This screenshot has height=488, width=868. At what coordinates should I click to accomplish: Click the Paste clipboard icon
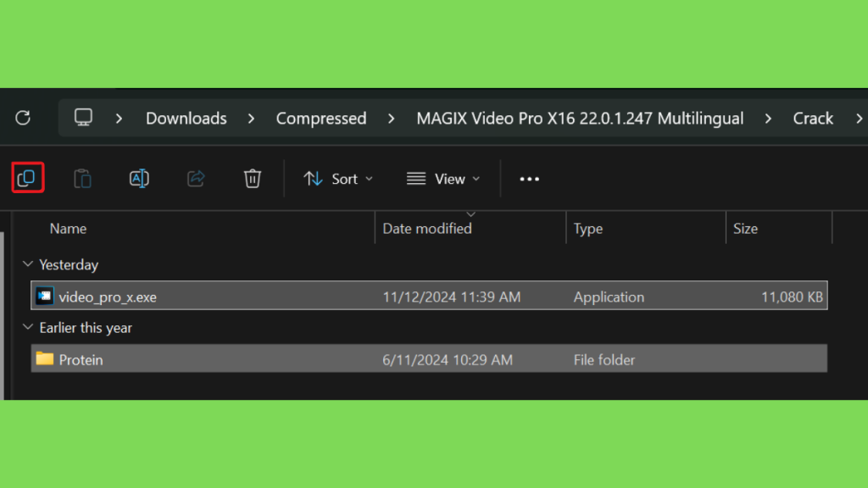click(x=82, y=178)
